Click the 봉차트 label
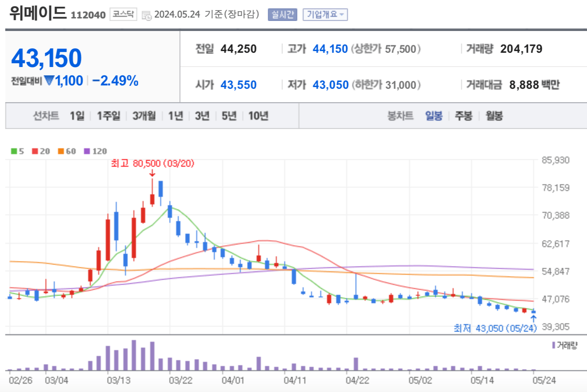 click(x=400, y=116)
